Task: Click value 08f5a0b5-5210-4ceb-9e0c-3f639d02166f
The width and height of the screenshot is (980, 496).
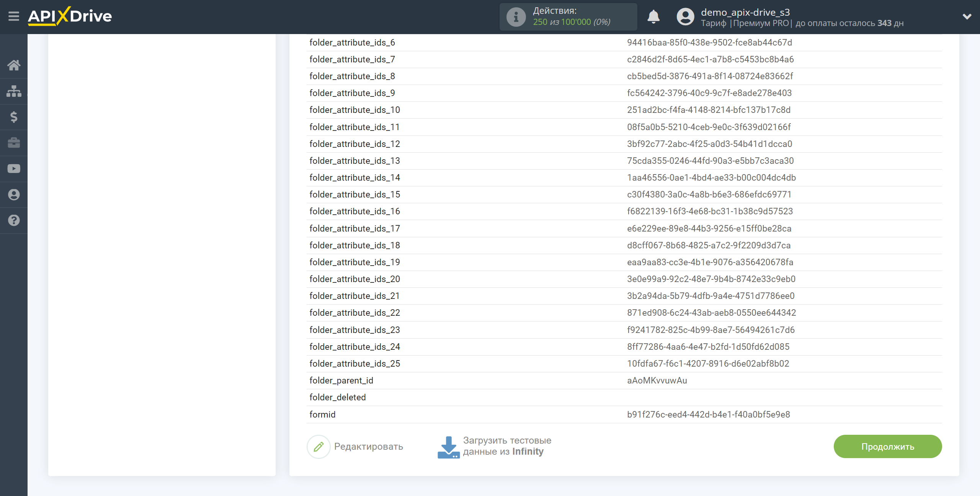Action: [x=709, y=127]
